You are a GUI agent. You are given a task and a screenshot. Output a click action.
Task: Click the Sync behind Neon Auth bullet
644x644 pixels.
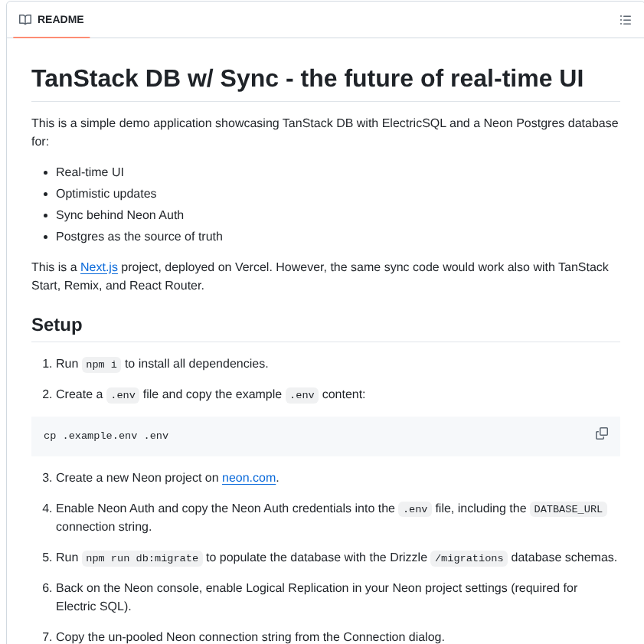[x=119, y=214]
